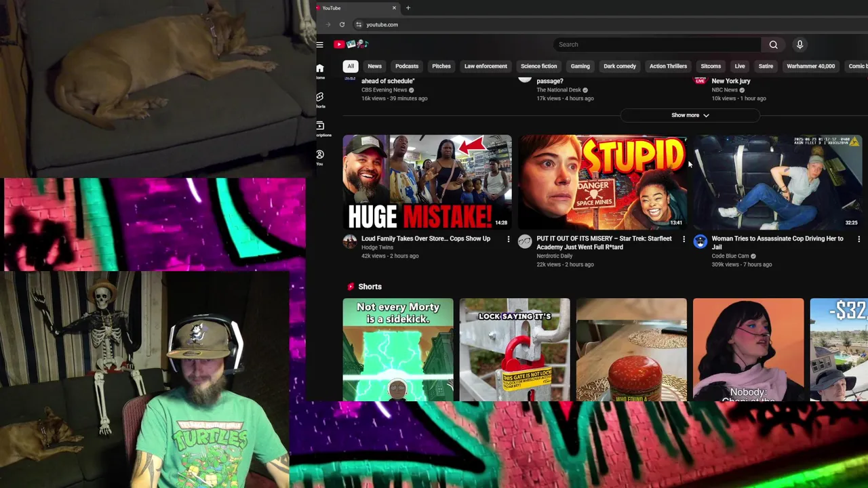
Task: Open the YouTube hamburger guide menu
Action: [x=319, y=45]
